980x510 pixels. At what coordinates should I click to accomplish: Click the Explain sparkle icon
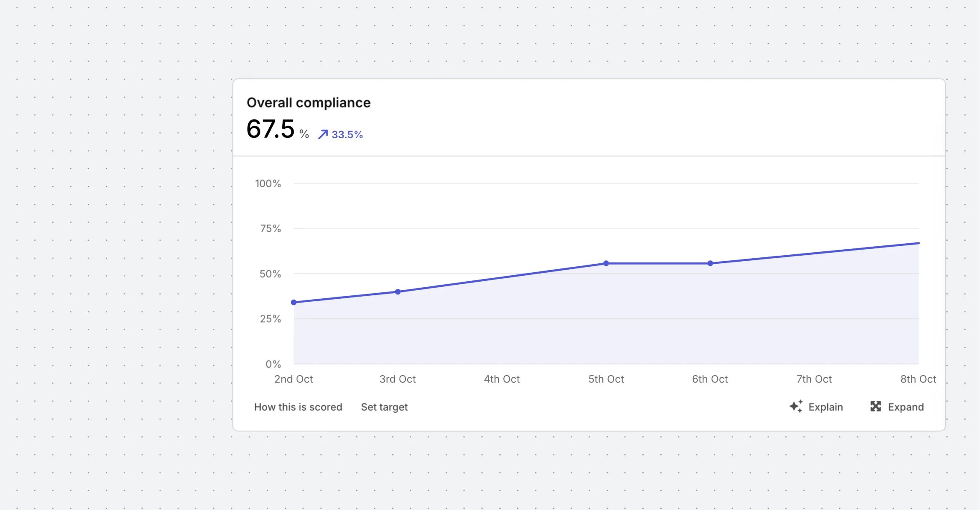(796, 406)
